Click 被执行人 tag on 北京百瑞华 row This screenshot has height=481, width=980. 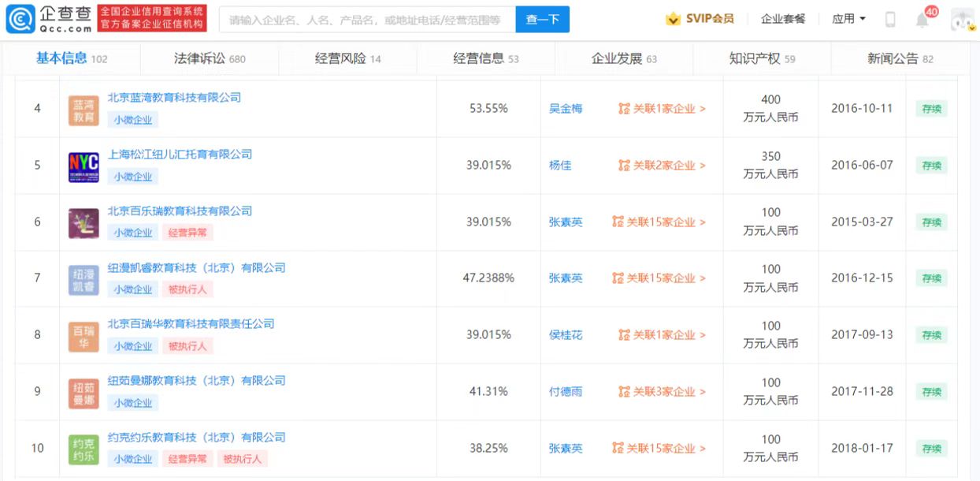click(187, 346)
